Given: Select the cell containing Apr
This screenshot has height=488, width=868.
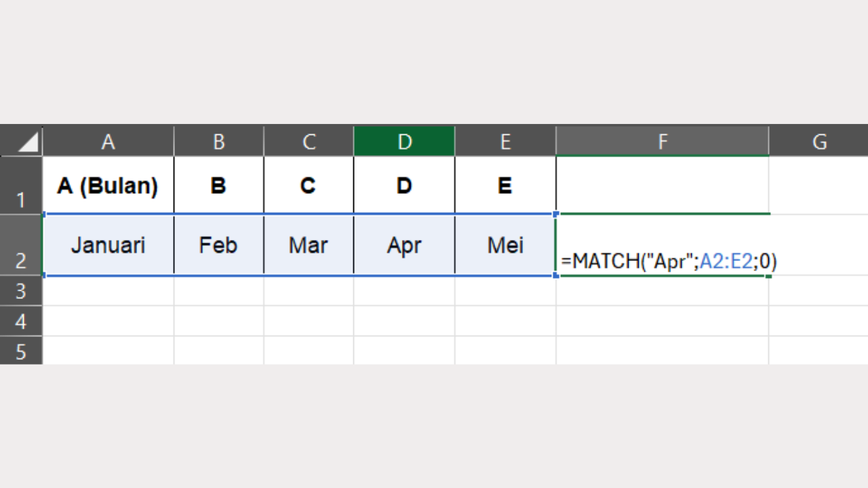Looking at the screenshot, I should [404, 245].
